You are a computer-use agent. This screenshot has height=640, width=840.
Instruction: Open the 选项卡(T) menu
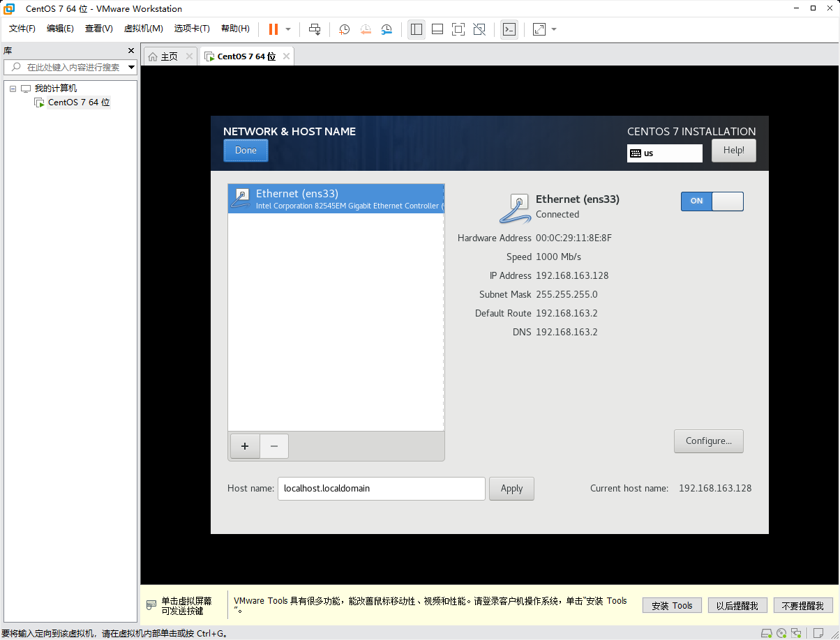192,29
